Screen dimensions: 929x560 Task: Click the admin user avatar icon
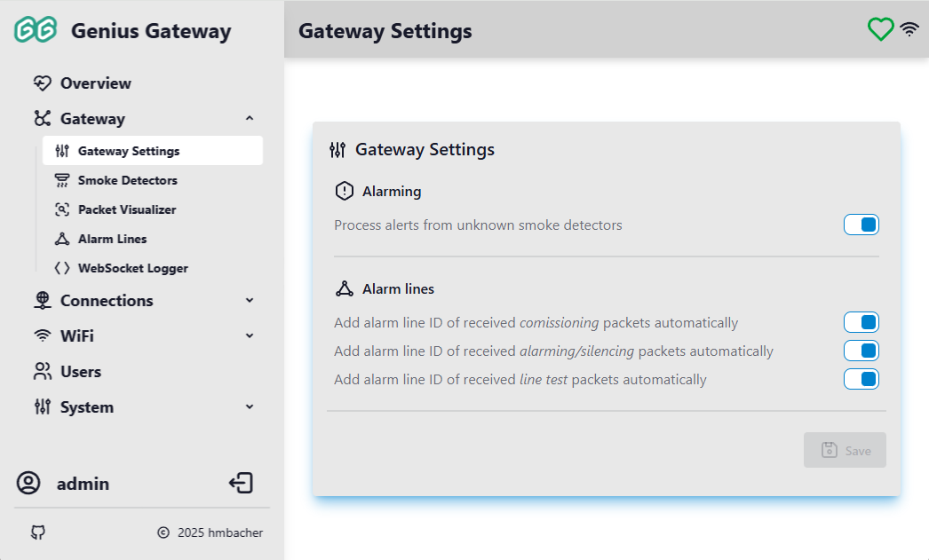28,483
